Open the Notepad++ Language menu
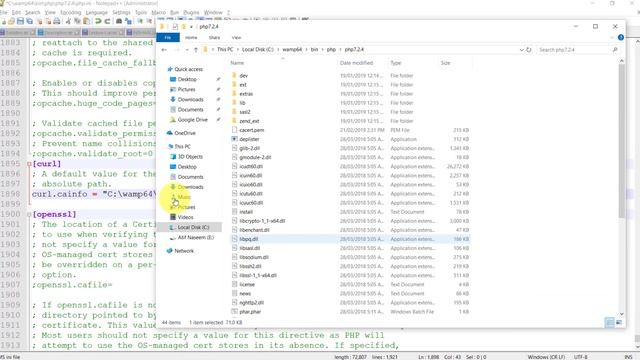 96,13
